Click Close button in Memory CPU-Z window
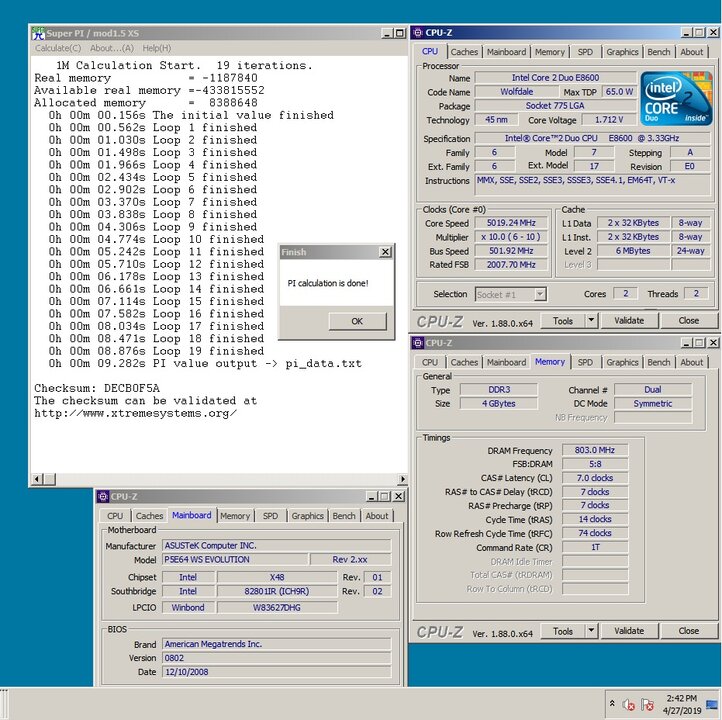This screenshot has height=720, width=722. point(688,631)
